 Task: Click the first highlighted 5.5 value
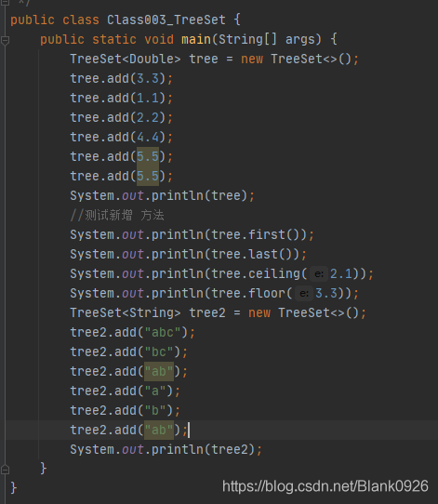point(148,157)
